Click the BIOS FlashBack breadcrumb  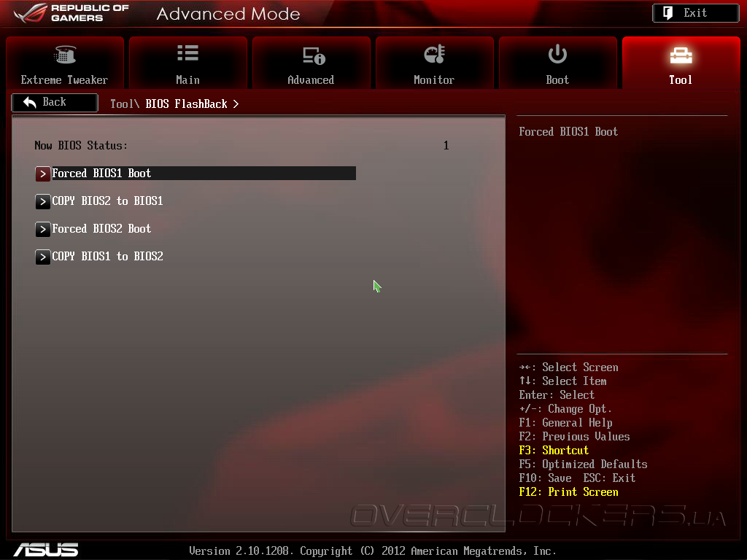coord(186,104)
